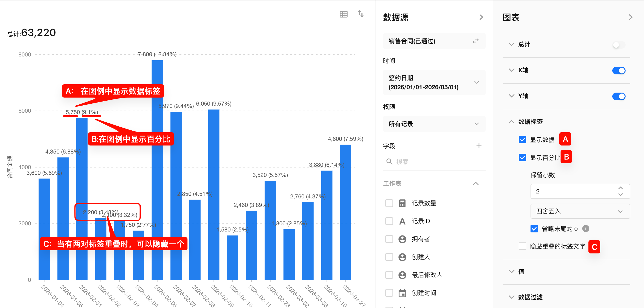This screenshot has height=308, width=644.
Task: Open the table view icon
Action: (344, 14)
